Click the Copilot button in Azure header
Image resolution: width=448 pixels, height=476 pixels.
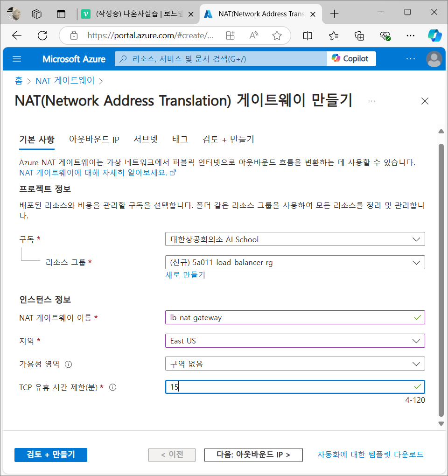(351, 59)
